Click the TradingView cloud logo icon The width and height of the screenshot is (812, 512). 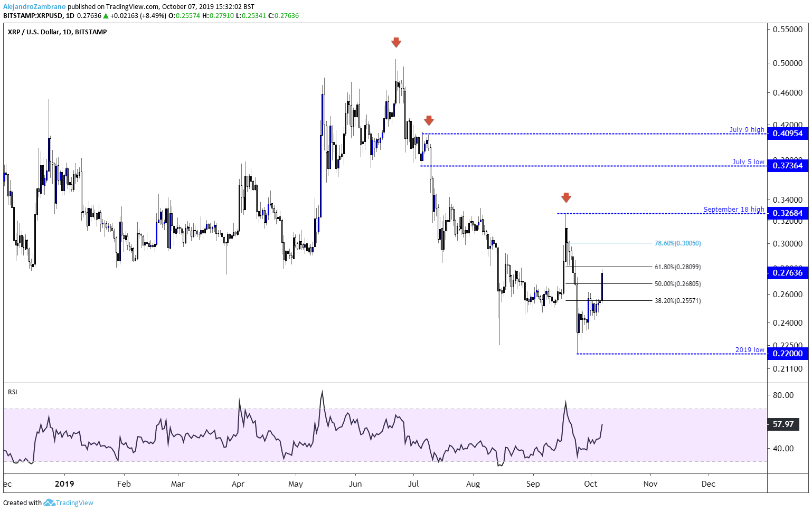point(49,502)
